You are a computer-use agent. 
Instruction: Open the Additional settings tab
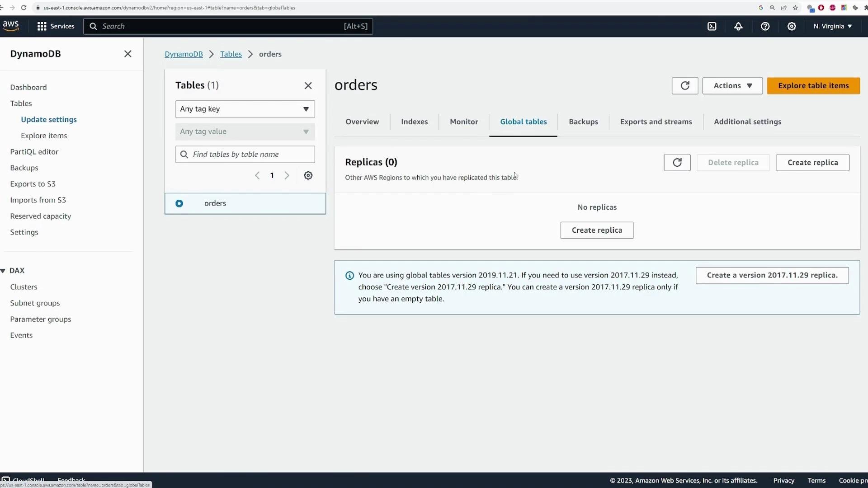[747, 122]
